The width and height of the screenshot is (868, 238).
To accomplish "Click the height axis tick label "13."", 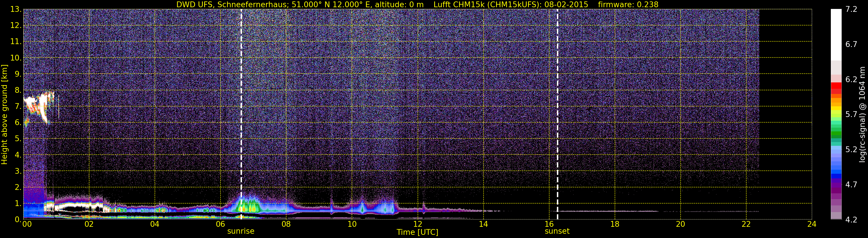I will (16, 9).
